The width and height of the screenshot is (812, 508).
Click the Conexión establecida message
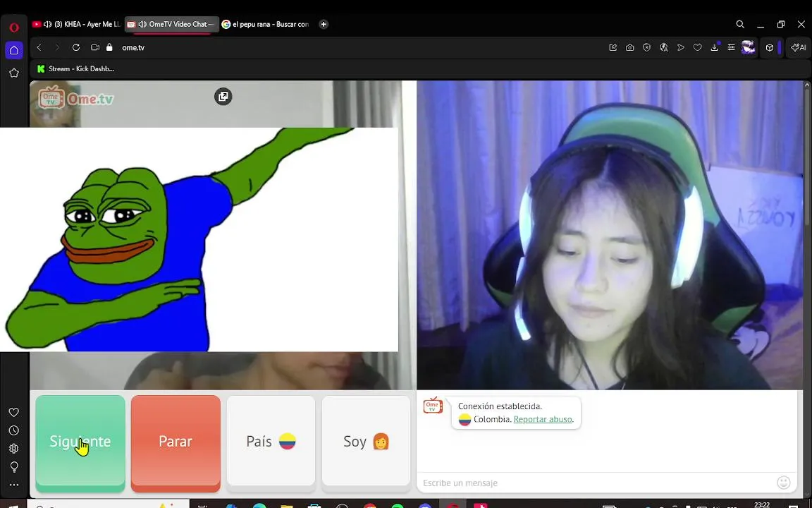pos(500,406)
